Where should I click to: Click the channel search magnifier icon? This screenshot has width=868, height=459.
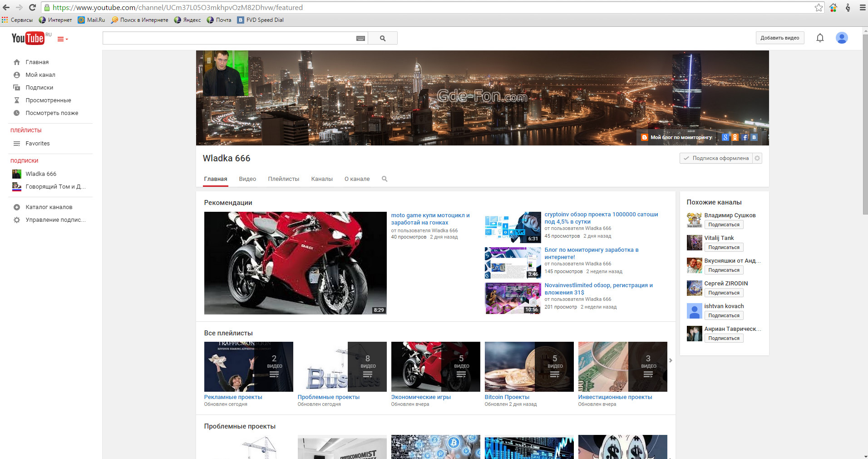click(385, 179)
